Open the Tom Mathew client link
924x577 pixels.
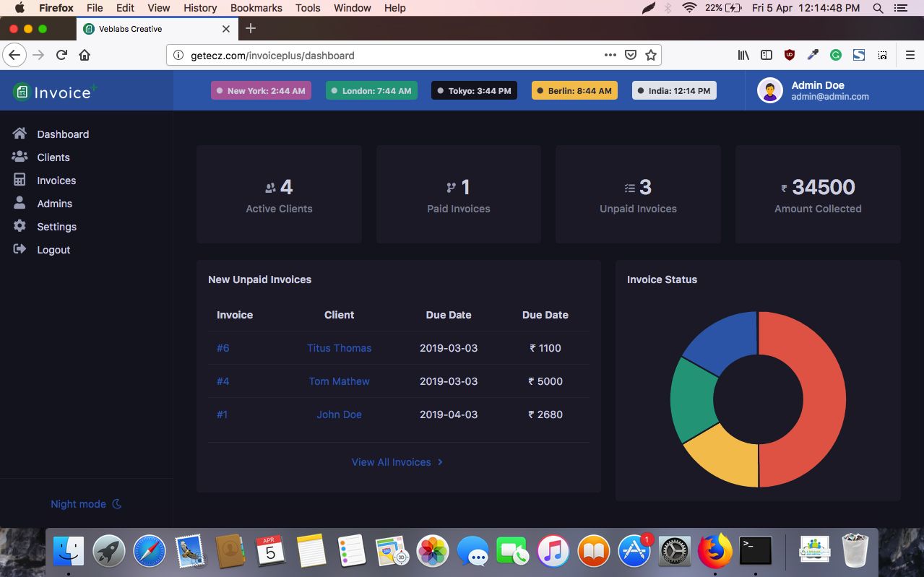[339, 381]
